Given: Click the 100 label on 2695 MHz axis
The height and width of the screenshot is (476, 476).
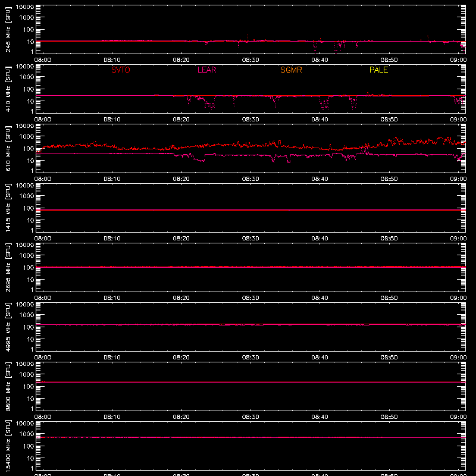Looking at the screenshot, I should coord(28,268).
